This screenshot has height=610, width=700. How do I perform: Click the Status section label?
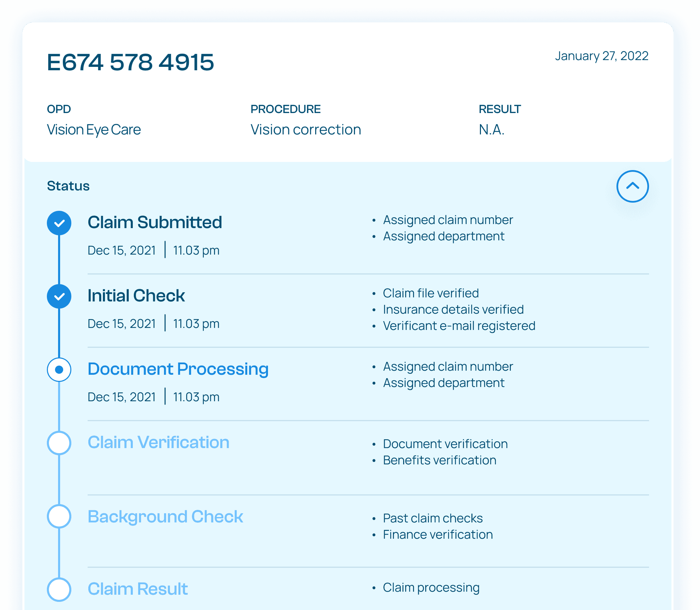(68, 186)
